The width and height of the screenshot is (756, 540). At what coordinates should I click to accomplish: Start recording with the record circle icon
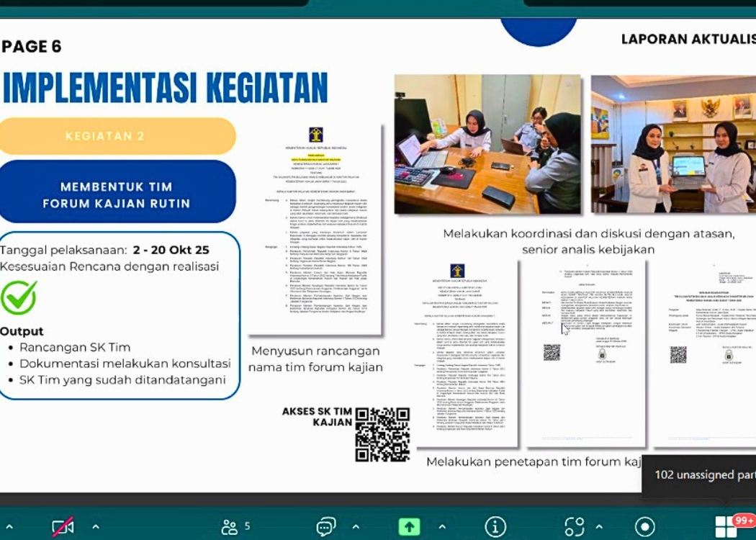pos(645,526)
